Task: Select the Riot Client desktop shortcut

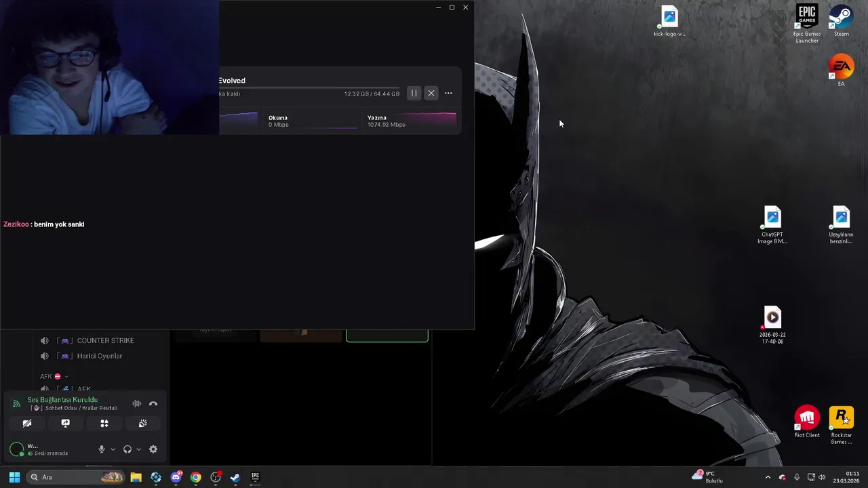Action: 807,423
